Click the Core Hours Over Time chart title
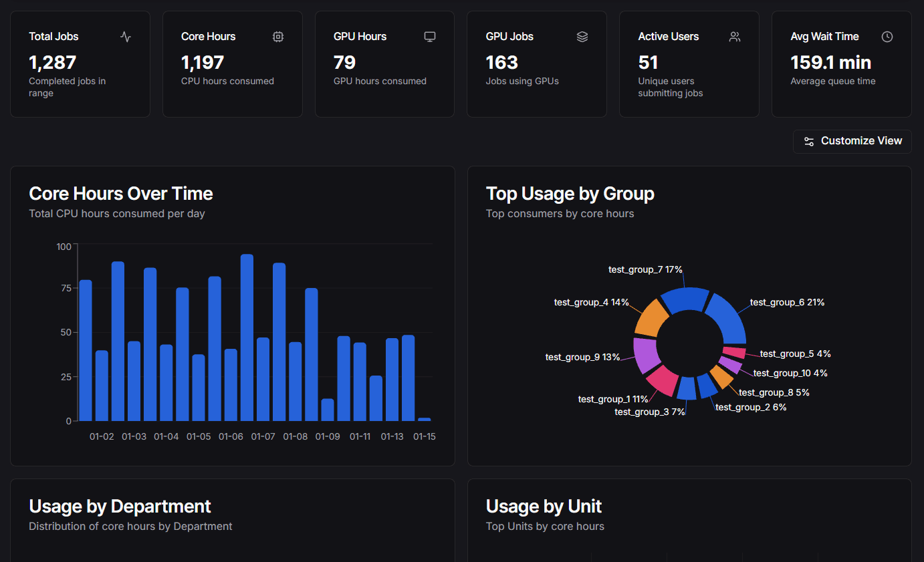This screenshot has height=562, width=924. pyautogui.click(x=120, y=193)
